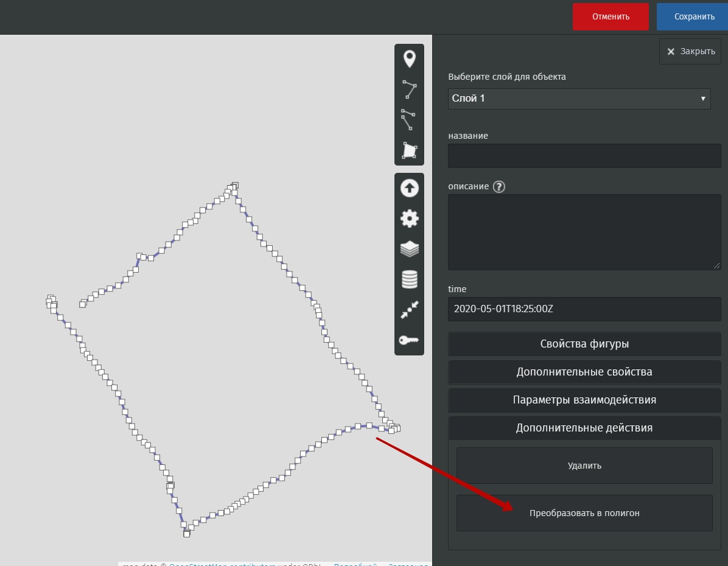Open the Слой 1 layer dropdown
The image size is (728, 566).
coord(579,99)
